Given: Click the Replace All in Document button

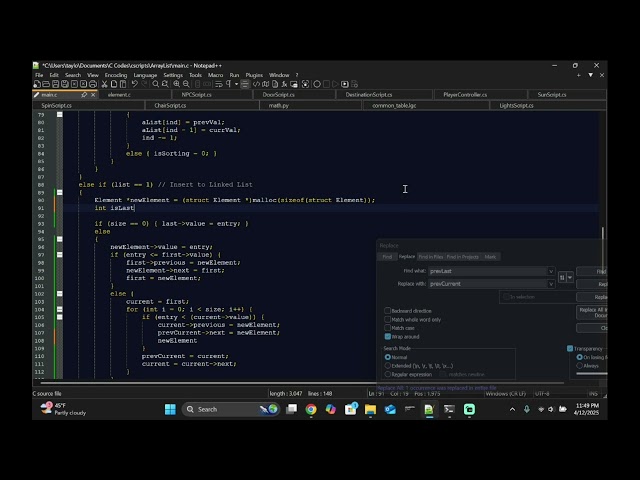Looking at the screenshot, I should 592,313.
